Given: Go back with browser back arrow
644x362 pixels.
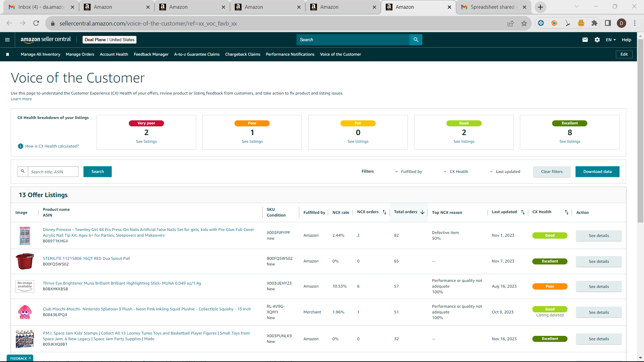Looking at the screenshot, I should [x=9, y=23].
